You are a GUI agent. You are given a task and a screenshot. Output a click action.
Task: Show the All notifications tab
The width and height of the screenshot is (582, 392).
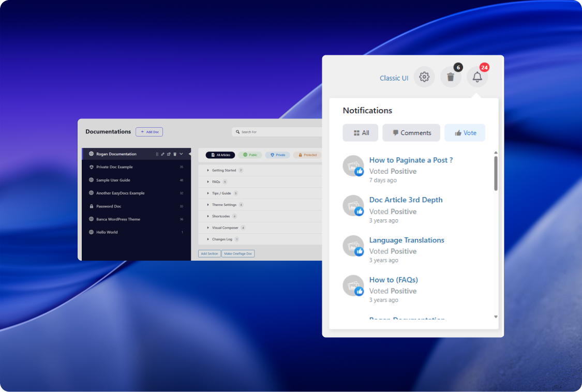pos(361,133)
